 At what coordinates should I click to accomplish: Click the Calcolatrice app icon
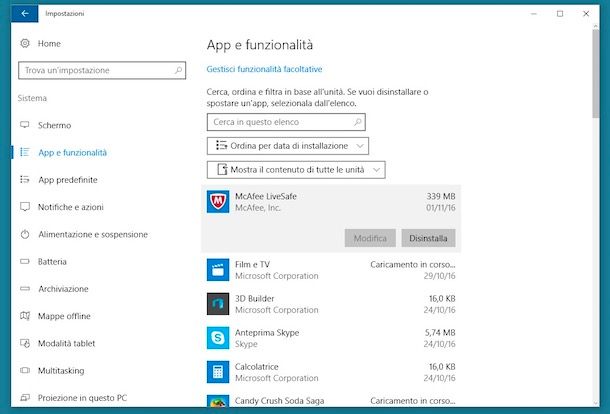[x=218, y=372]
